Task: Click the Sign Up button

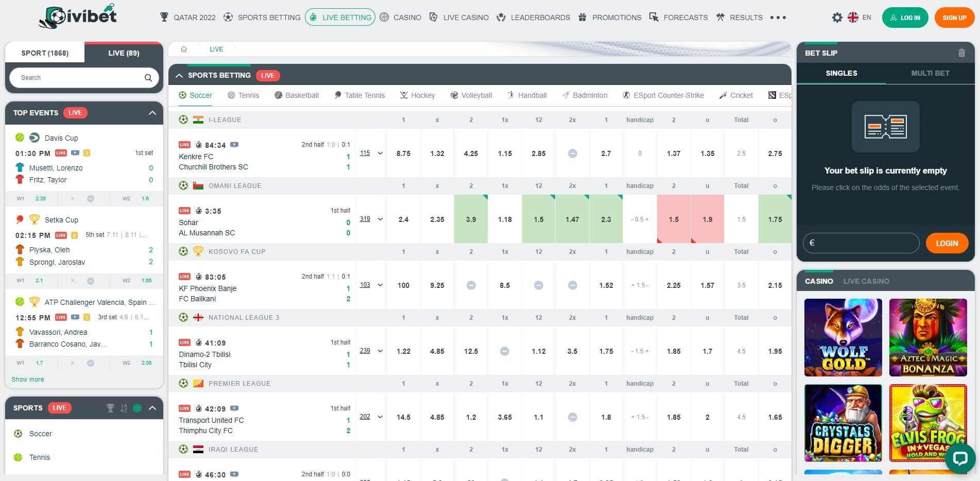Action: (x=954, y=17)
